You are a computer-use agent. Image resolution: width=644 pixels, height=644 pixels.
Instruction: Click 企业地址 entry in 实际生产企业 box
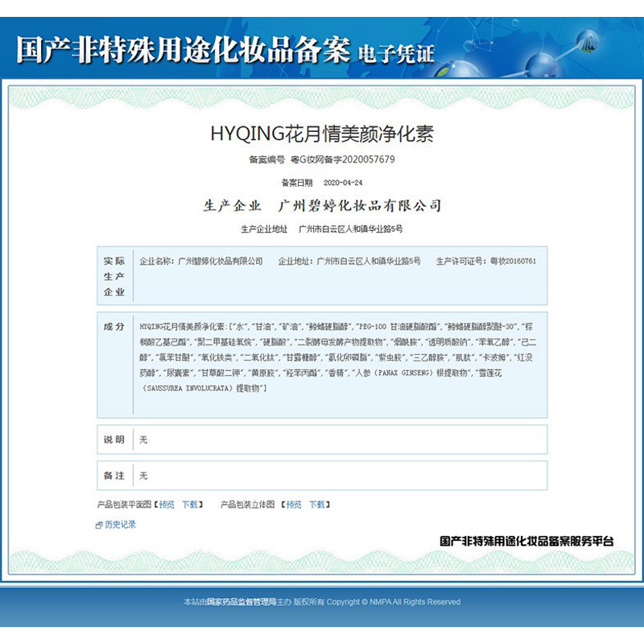(349, 261)
